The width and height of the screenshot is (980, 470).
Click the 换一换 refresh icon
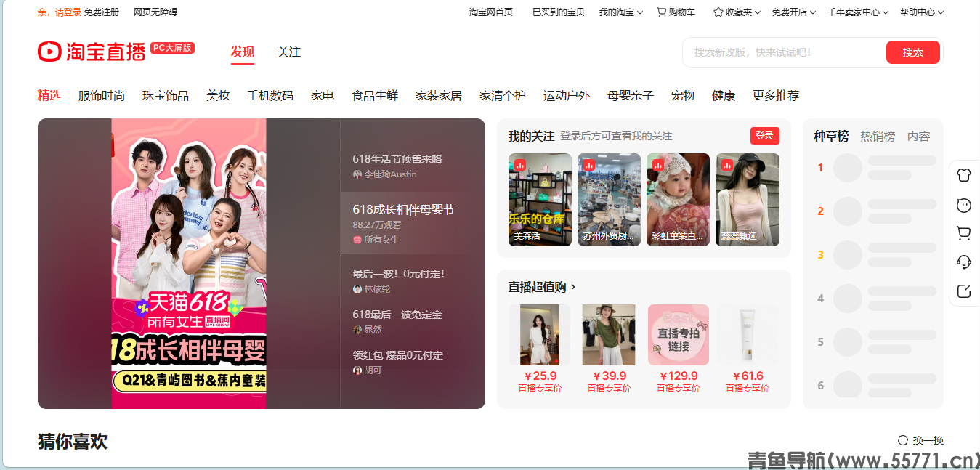(903, 440)
